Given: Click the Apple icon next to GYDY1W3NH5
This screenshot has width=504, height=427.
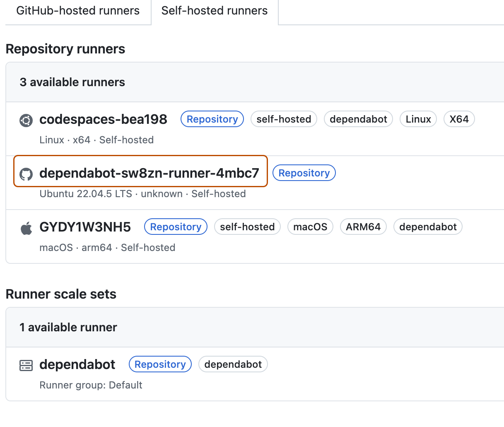Looking at the screenshot, I should [x=26, y=227].
